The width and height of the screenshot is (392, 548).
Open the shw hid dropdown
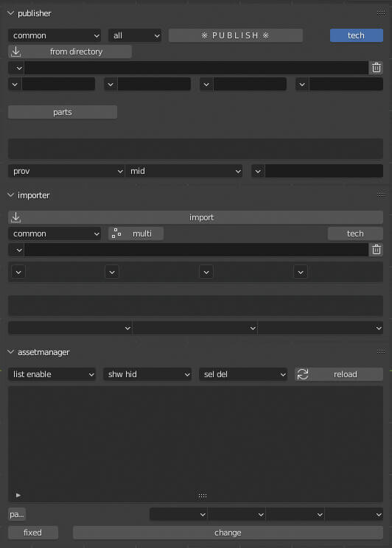(147, 374)
